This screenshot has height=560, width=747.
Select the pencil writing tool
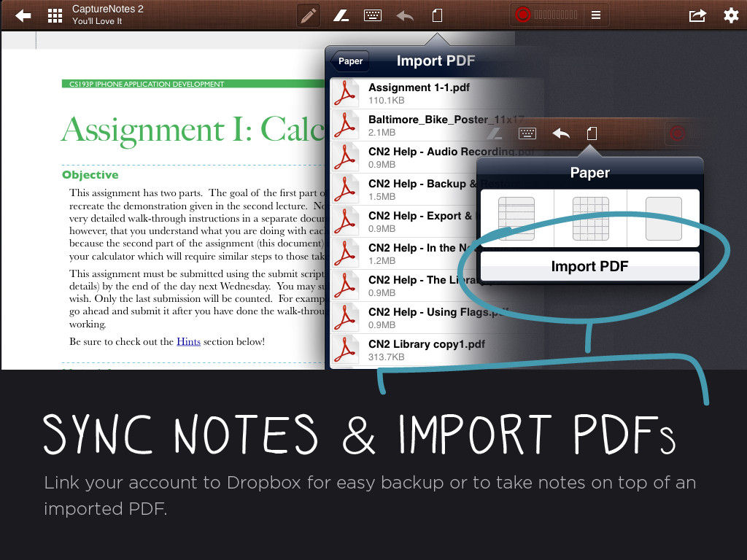pyautogui.click(x=309, y=16)
